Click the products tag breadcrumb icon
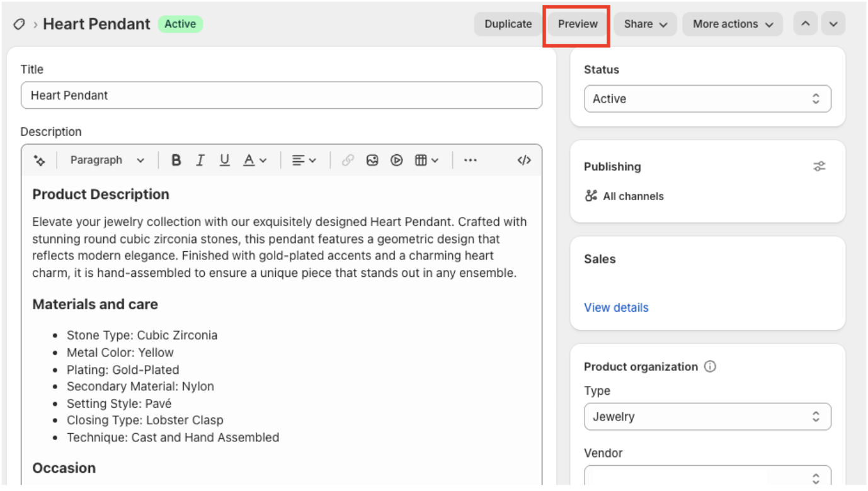Screen dimensions: 868x491 point(19,24)
